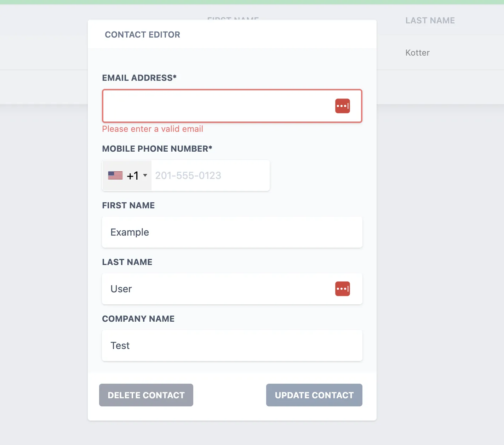Select the Kotter cell in the table

tap(417, 53)
